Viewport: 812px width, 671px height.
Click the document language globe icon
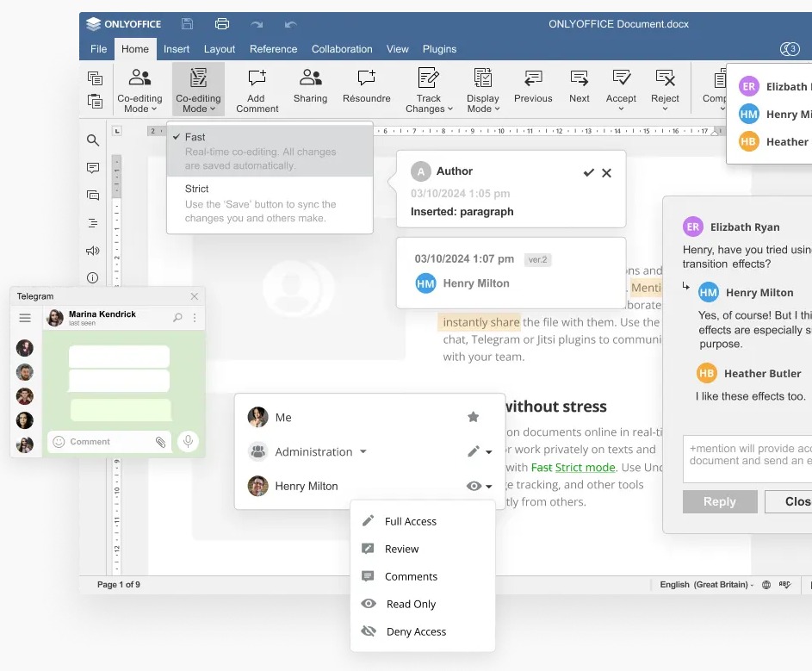(x=766, y=585)
